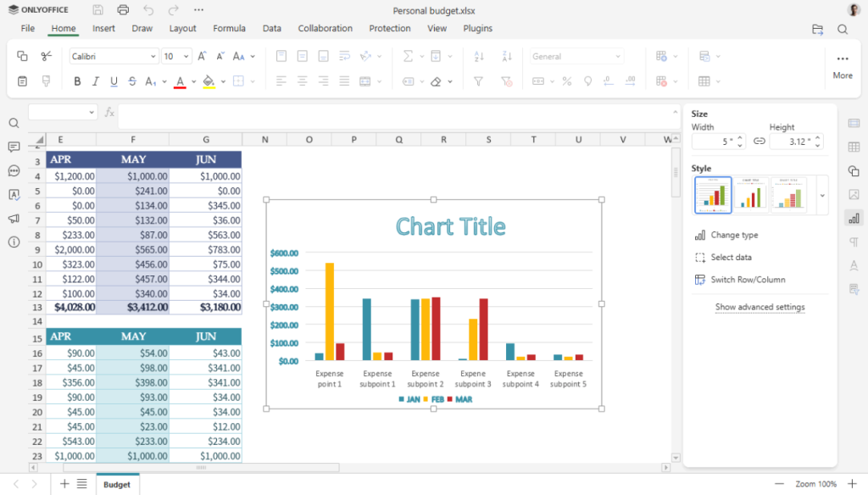
Task: Toggle bold formatting on the selection
Action: click(x=77, y=81)
